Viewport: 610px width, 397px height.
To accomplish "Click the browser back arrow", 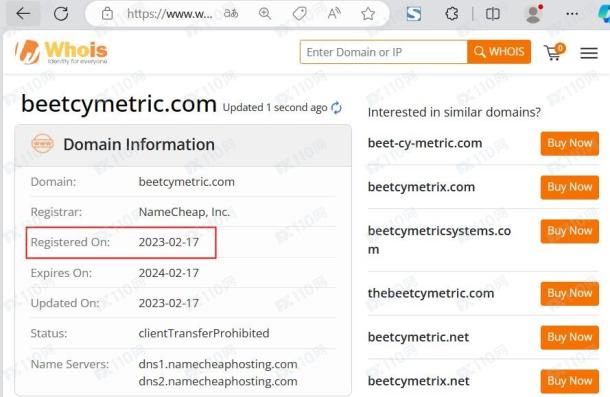I will click(23, 14).
